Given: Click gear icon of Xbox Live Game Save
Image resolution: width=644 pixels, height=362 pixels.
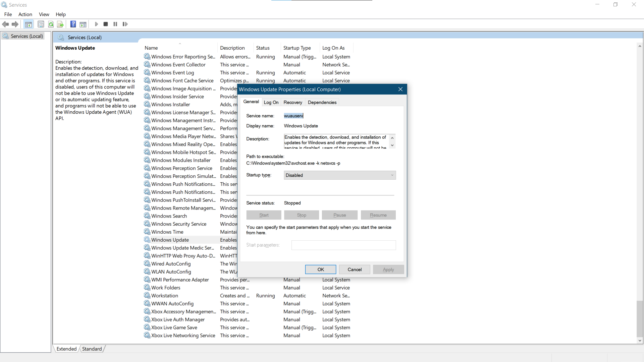Looking at the screenshot, I should click(x=147, y=327).
